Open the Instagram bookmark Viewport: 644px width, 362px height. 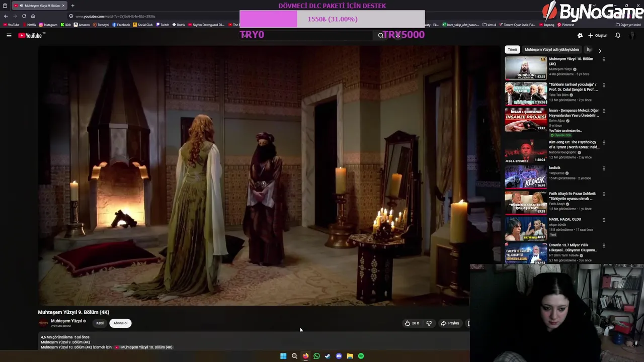tap(48, 25)
